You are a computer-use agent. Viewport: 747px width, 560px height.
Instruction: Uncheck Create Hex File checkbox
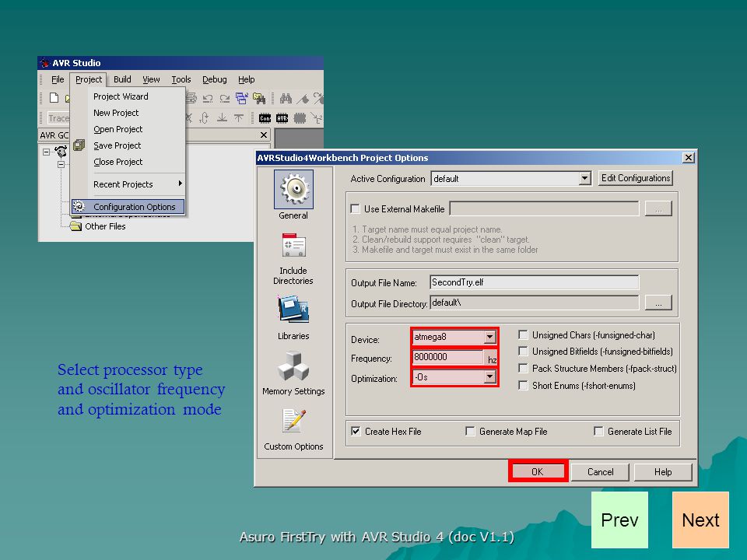click(x=356, y=432)
